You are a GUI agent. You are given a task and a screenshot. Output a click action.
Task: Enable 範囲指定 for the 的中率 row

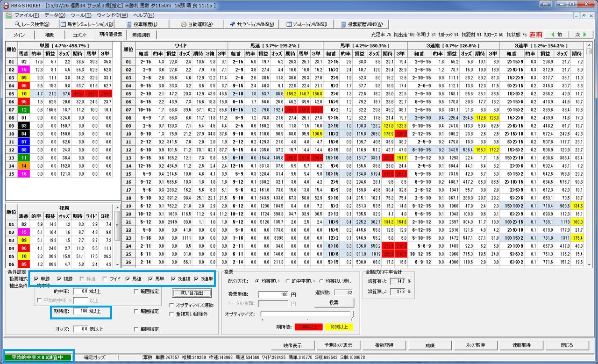[x=147, y=291]
